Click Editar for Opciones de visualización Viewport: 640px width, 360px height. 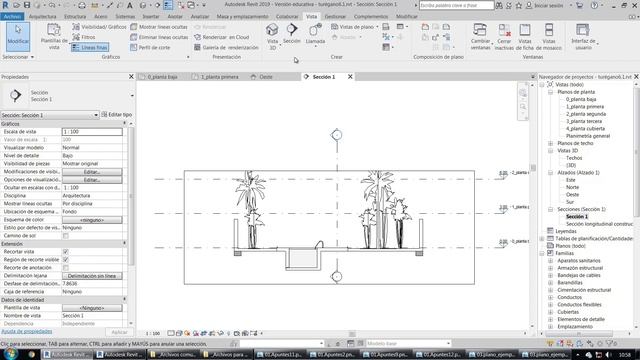(x=92, y=180)
